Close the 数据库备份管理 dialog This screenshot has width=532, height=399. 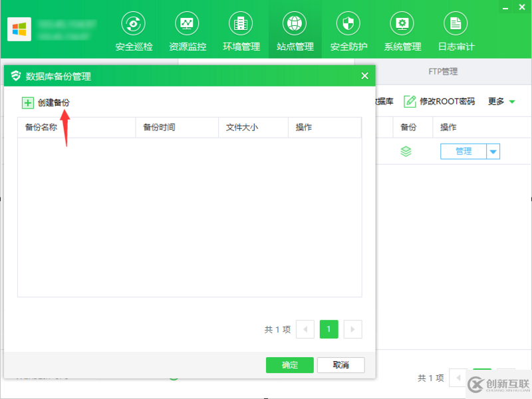364,76
